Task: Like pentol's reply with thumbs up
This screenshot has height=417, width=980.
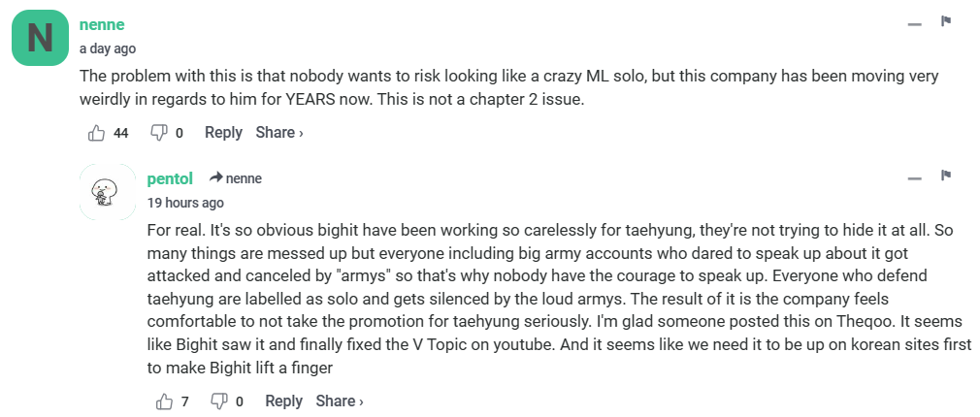Action: click(x=164, y=401)
